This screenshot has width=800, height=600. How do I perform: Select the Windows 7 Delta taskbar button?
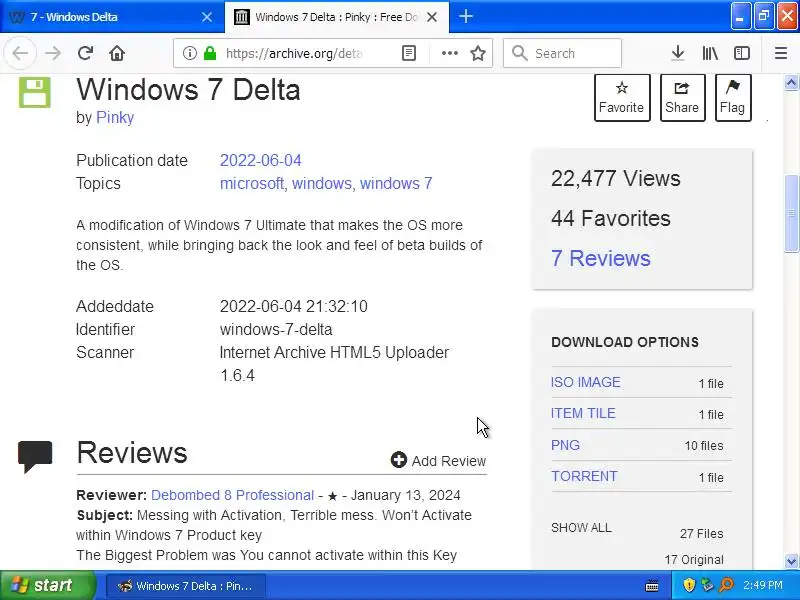pyautogui.click(x=186, y=586)
